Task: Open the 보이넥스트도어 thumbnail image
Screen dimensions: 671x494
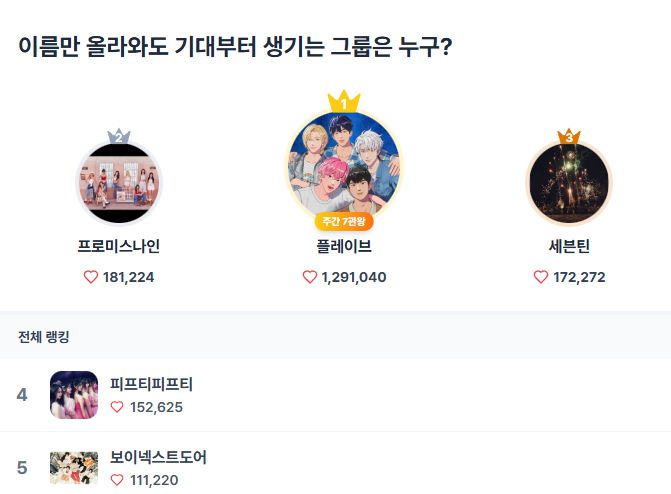Action: [74, 467]
